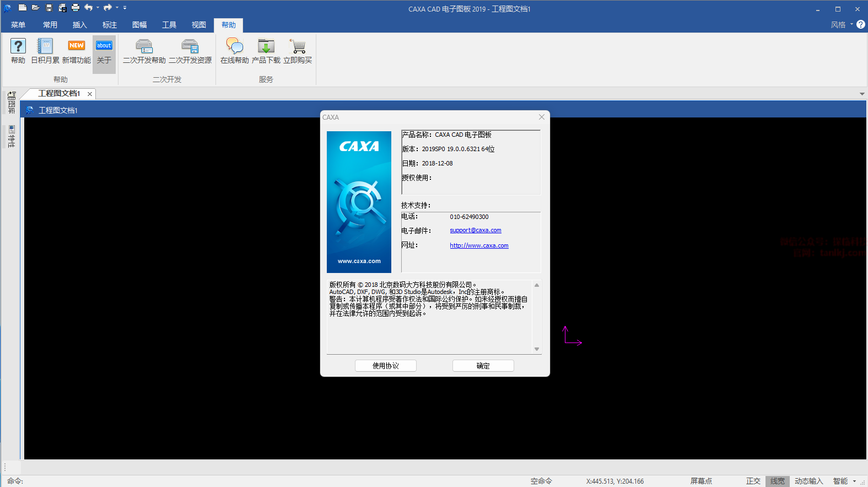Image resolution: width=868 pixels, height=487 pixels.
Task: Click the 立即购买 shopping cart icon
Action: point(298,46)
